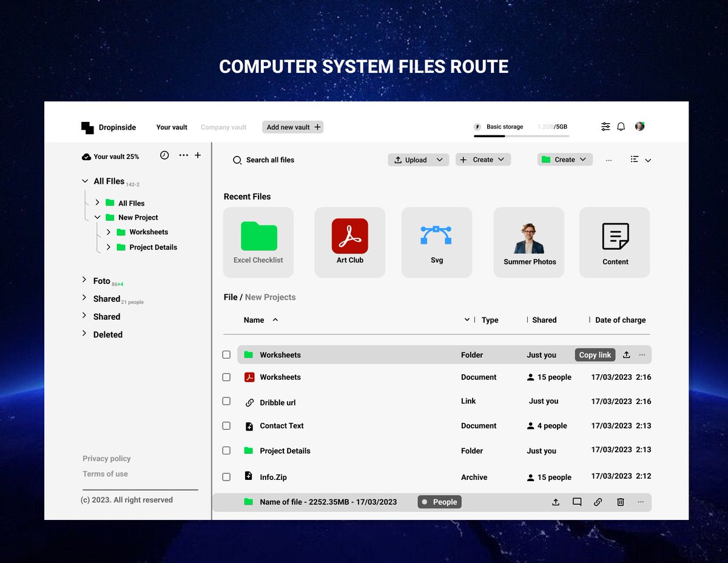The width and height of the screenshot is (728, 563).
Task: Open comments for the Name of file bar
Action: pos(577,502)
